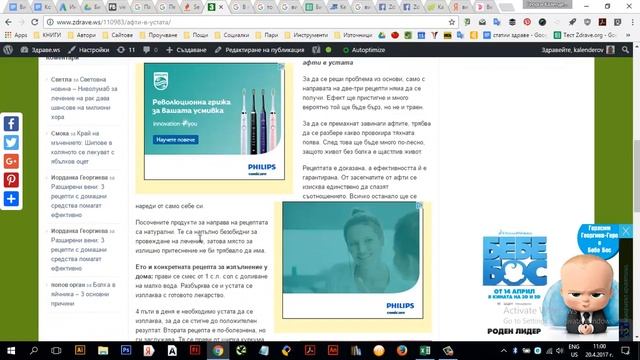Click Научете повече in the Philips ad
The width and height of the screenshot is (640, 360).
click(176, 140)
